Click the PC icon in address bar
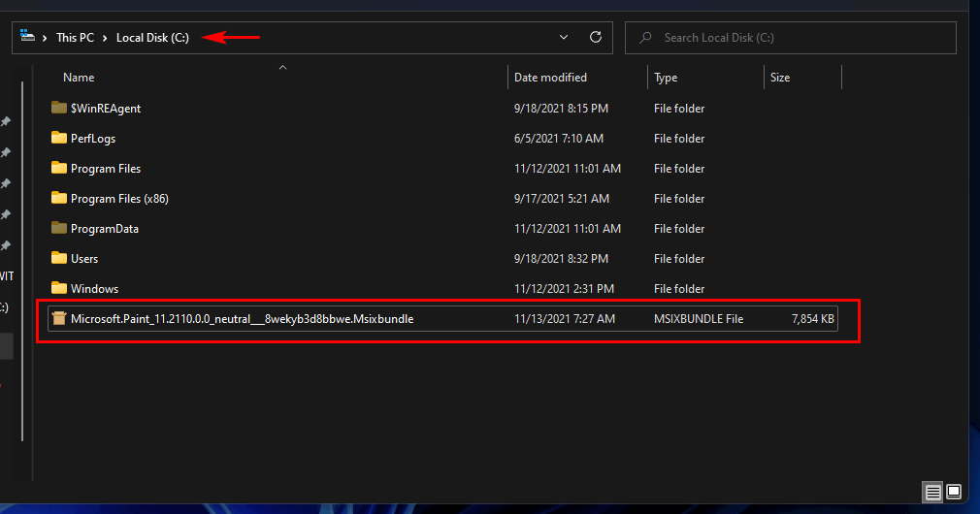The height and width of the screenshot is (514, 980). [27, 36]
